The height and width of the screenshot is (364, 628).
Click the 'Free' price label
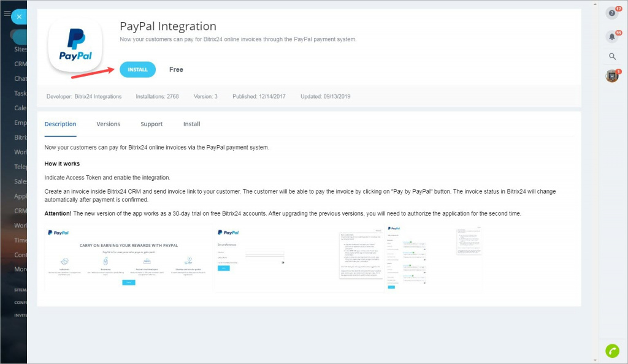176,70
